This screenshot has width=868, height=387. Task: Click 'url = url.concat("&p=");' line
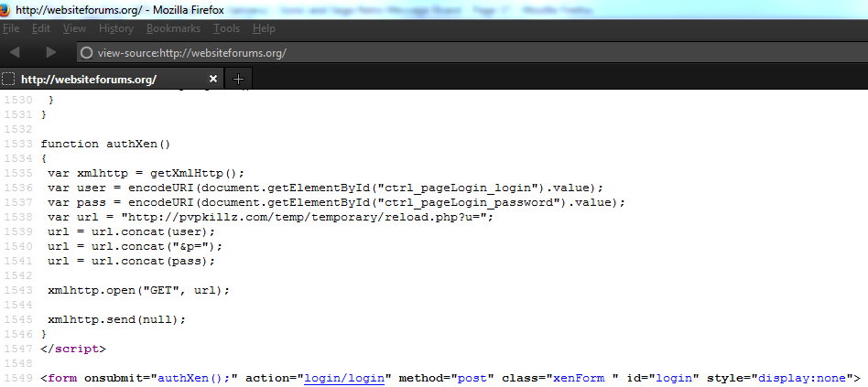coord(135,246)
